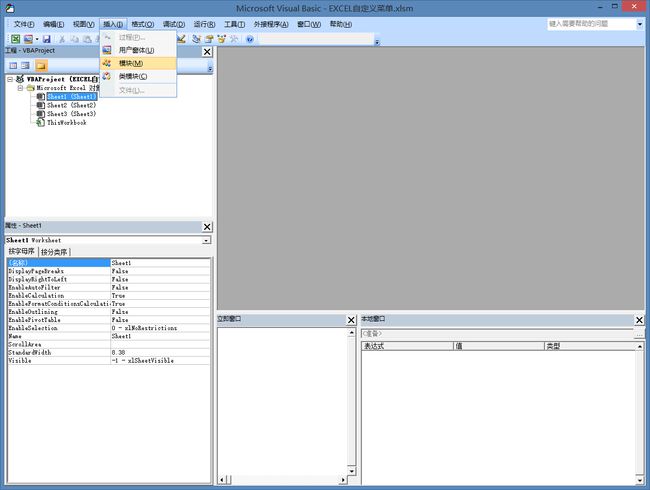The image size is (650, 490).
Task: Click the View Microsoft Excel toolbar icon
Action: coord(15,39)
